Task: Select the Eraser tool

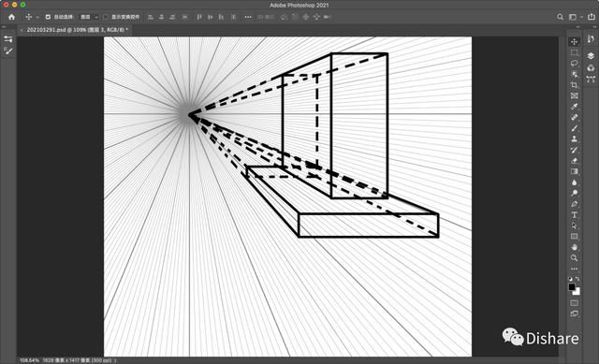Action: tap(574, 161)
